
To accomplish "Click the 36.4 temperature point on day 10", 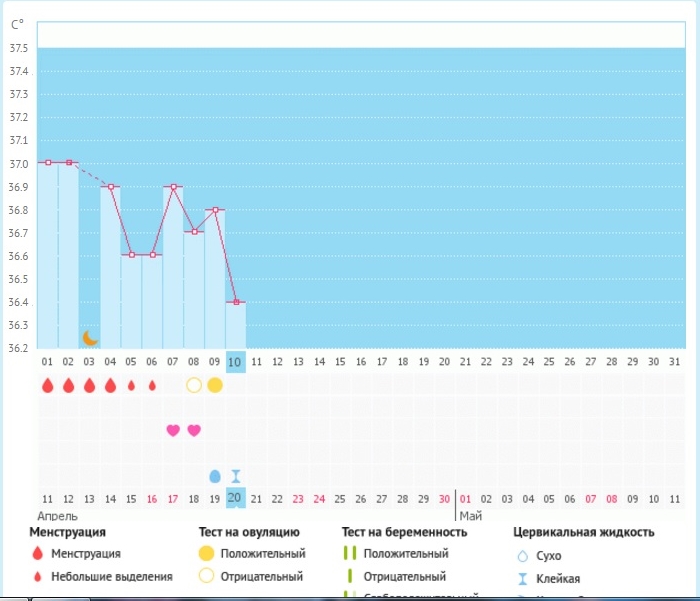I will point(236,302).
